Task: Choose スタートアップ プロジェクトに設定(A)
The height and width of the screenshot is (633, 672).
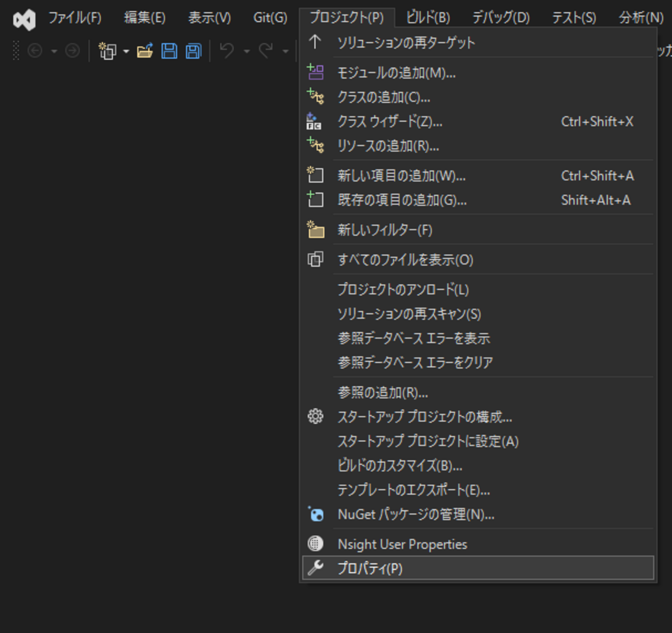Action: [x=478, y=441]
